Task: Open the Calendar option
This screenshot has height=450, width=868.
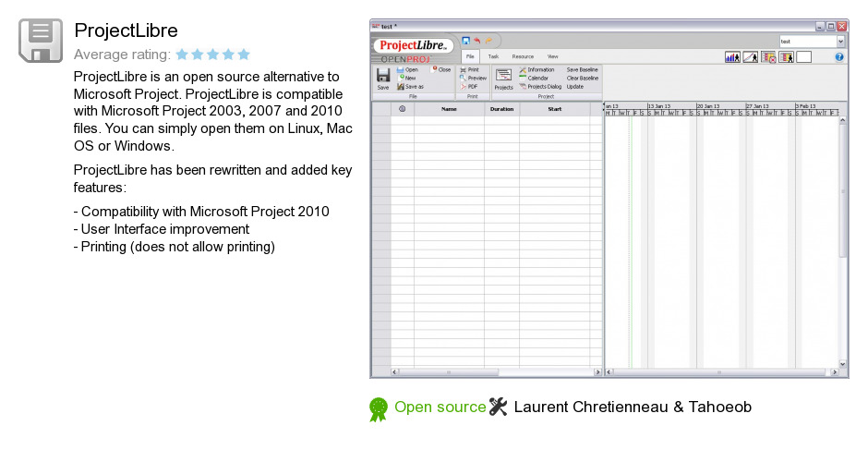Action: click(x=534, y=79)
